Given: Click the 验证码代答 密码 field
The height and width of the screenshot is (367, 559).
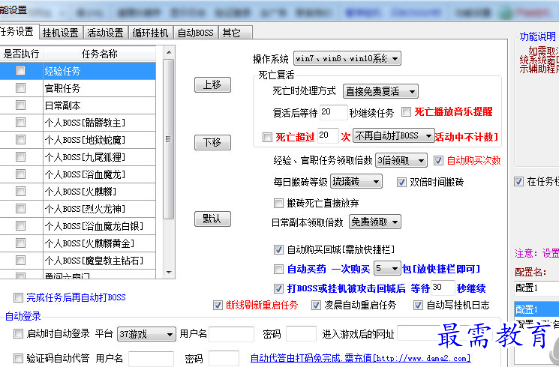Looking at the screenshot, I should (224, 358).
